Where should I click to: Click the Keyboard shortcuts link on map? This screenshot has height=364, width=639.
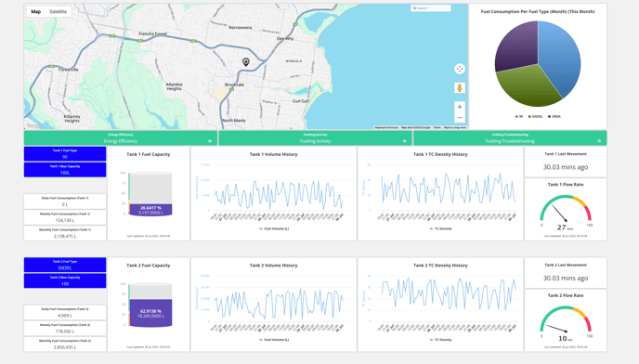pos(386,127)
